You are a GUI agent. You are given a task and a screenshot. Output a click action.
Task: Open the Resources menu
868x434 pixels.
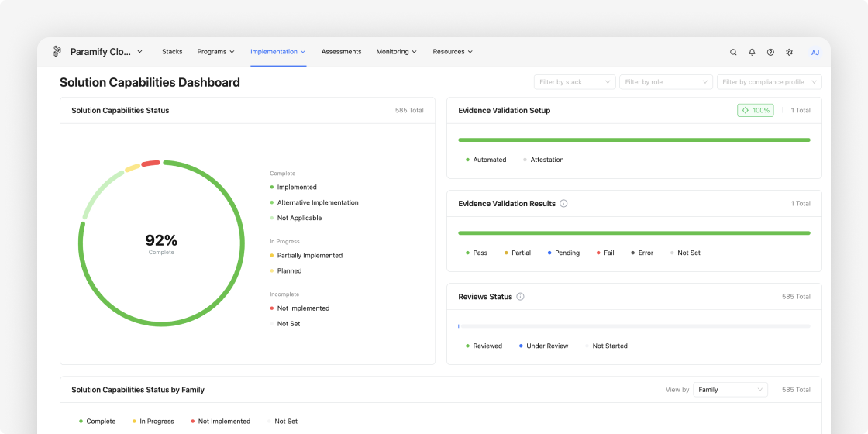(x=453, y=51)
